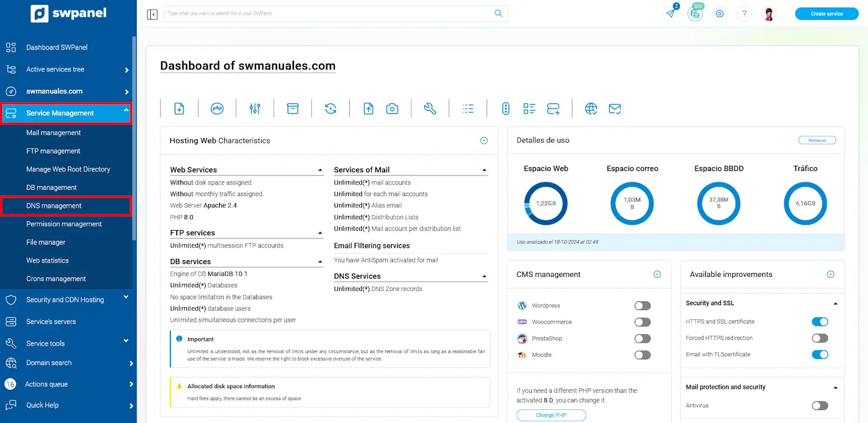
Task: Open the notifications paper plane icon
Action: 671,14
